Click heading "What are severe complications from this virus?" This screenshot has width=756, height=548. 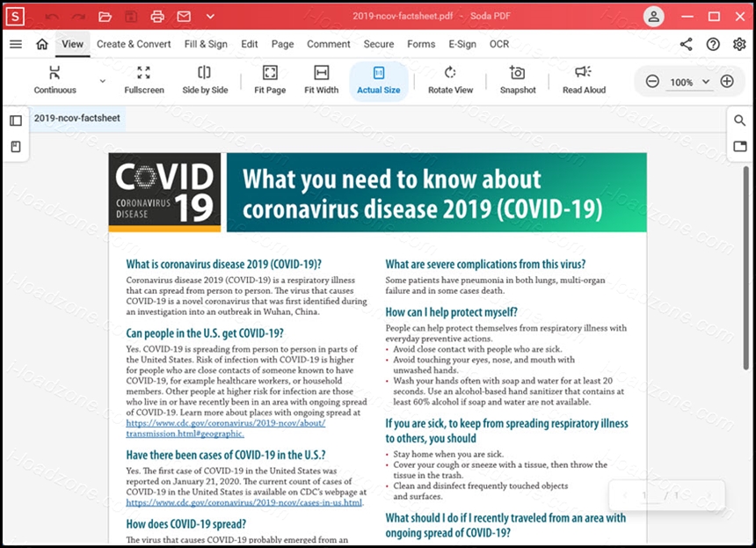pos(485,265)
